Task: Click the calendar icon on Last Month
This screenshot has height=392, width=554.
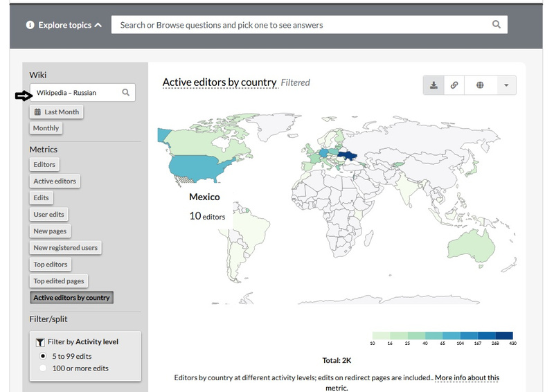Action: [38, 112]
